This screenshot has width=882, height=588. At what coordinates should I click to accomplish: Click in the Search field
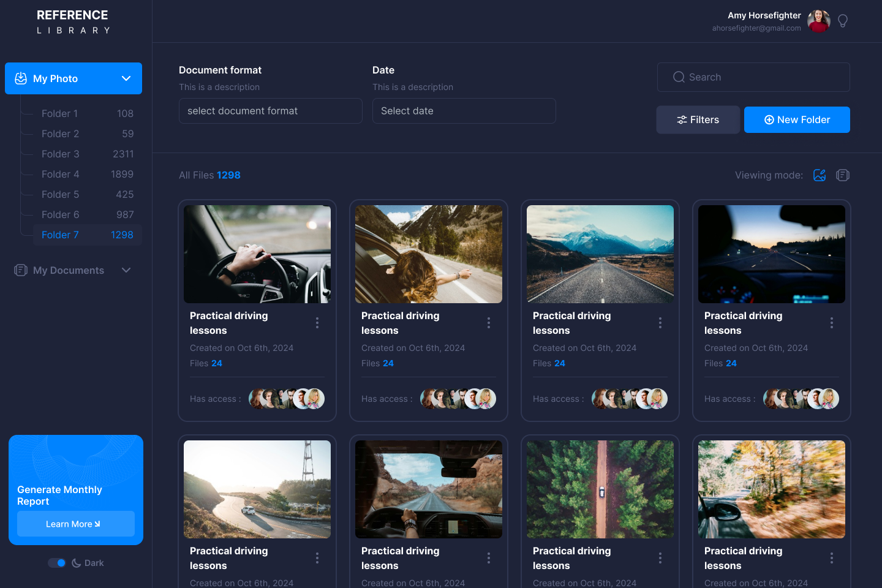[x=753, y=77]
